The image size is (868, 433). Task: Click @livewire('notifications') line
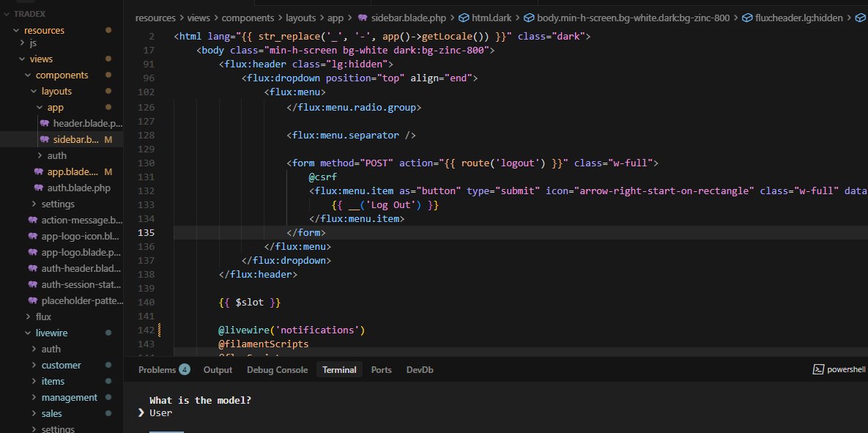pos(292,330)
